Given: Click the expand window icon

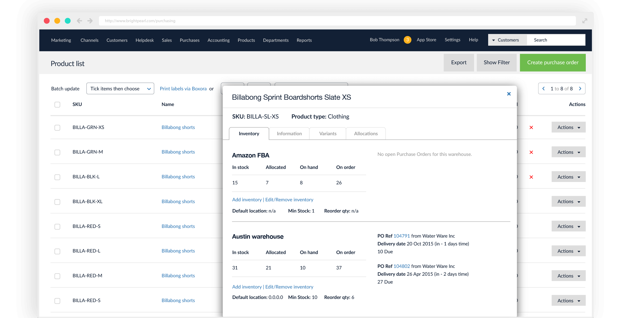Looking at the screenshot, I should pyautogui.click(x=584, y=21).
